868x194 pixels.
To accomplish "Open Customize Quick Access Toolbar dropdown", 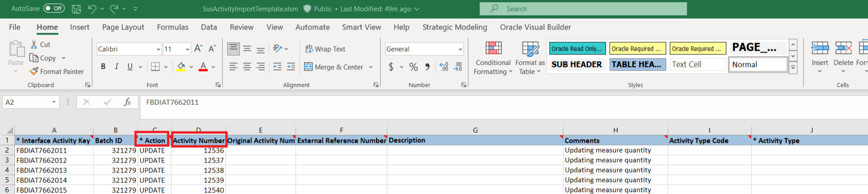I will (135, 9).
